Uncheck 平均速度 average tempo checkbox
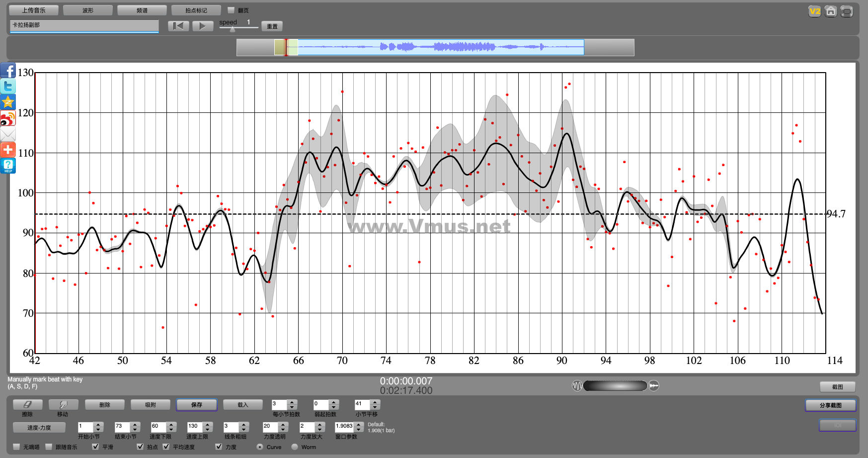The width and height of the screenshot is (868, 458). coord(166,447)
